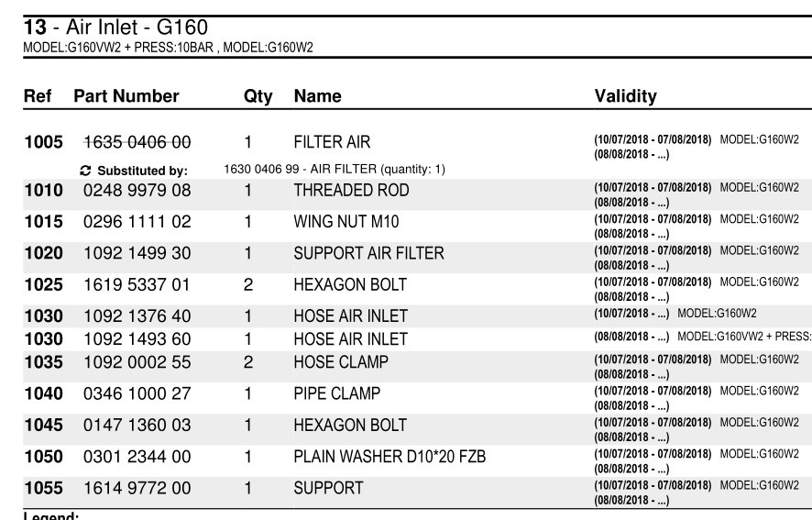The width and height of the screenshot is (812, 520).
Task: Click the Substituted by swap icon
Action: (x=86, y=171)
